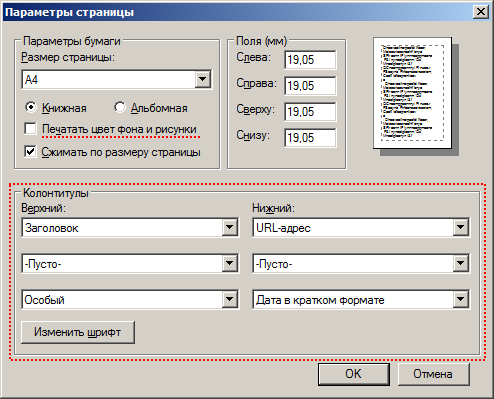Image resolution: width=494 pixels, height=399 pixels.
Task: Close the Параметры страницы dialog
Action: [x=481, y=12]
